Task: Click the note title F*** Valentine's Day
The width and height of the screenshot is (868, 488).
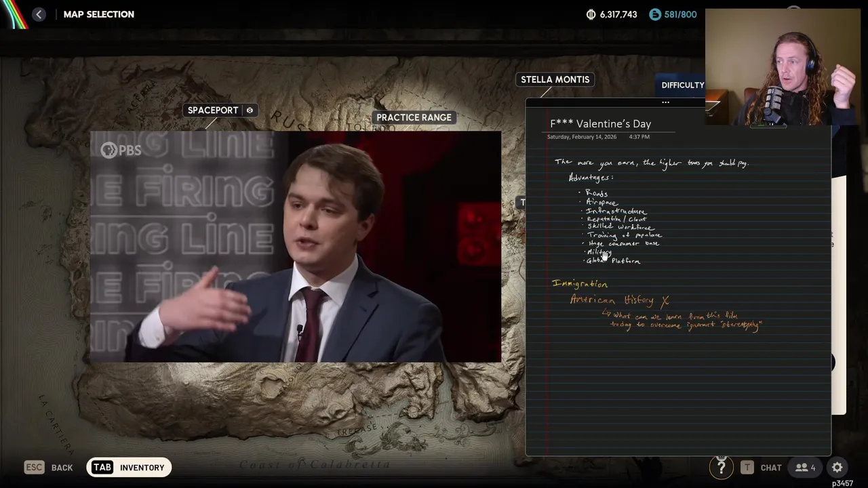Action: click(601, 124)
